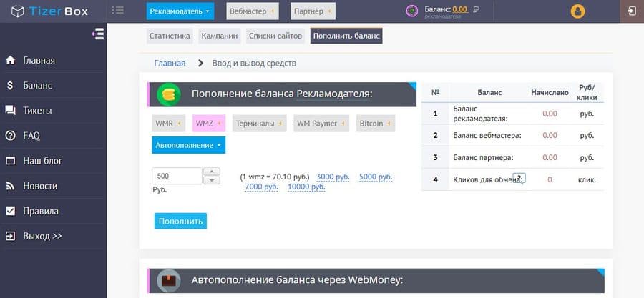
Task: Expand the Партнёр dropdown
Action: click(x=313, y=11)
